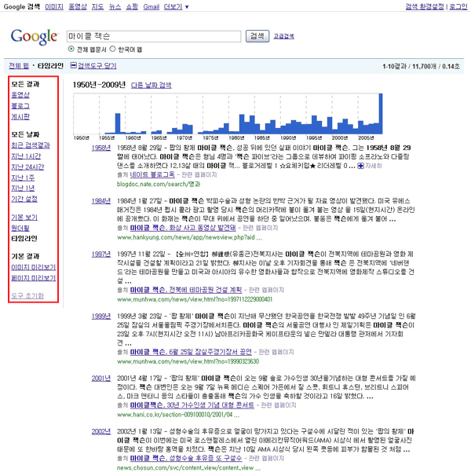Viewport: 471px width, 476px height.
Task: Open 동영상 in the top navigation bar
Action: coord(78,7)
